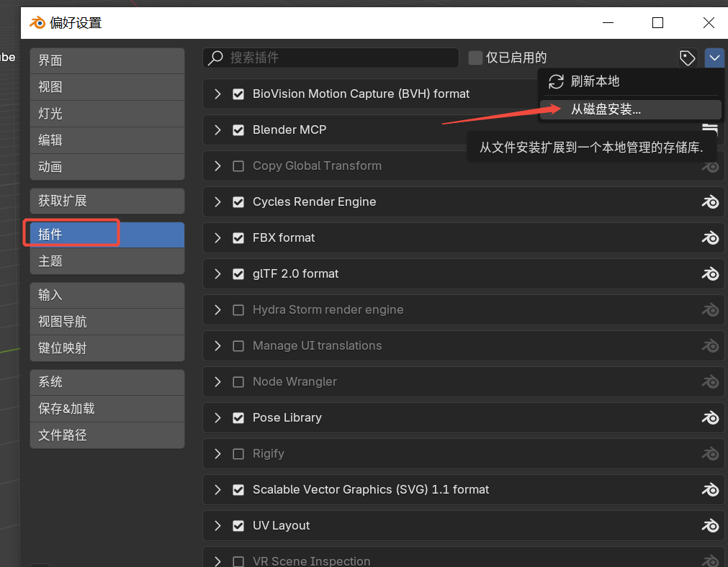Close the add-ons dropdown arrow menu
This screenshot has height=567, width=728.
(714, 58)
